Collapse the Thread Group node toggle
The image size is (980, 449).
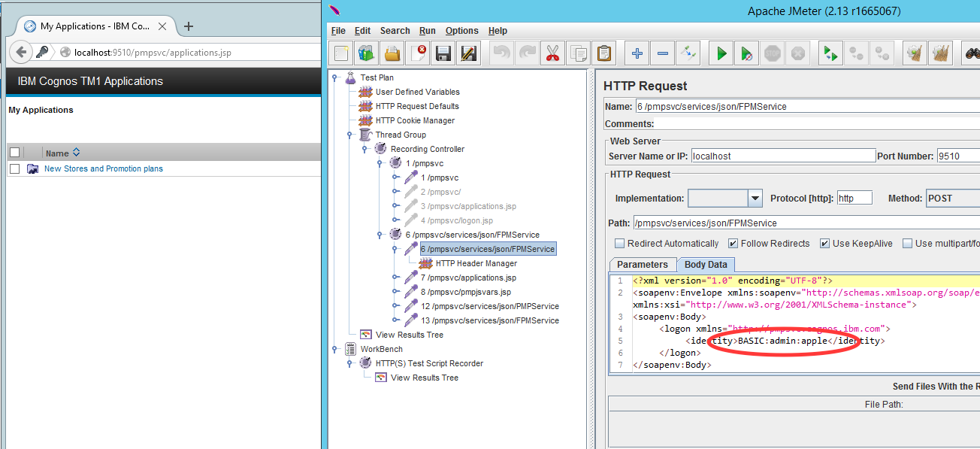350,135
